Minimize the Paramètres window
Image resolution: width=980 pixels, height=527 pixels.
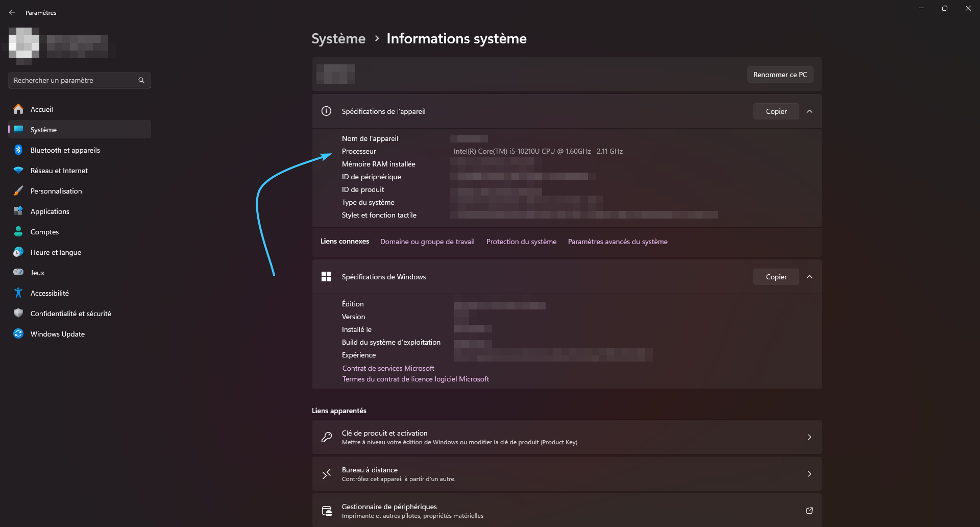(921, 8)
